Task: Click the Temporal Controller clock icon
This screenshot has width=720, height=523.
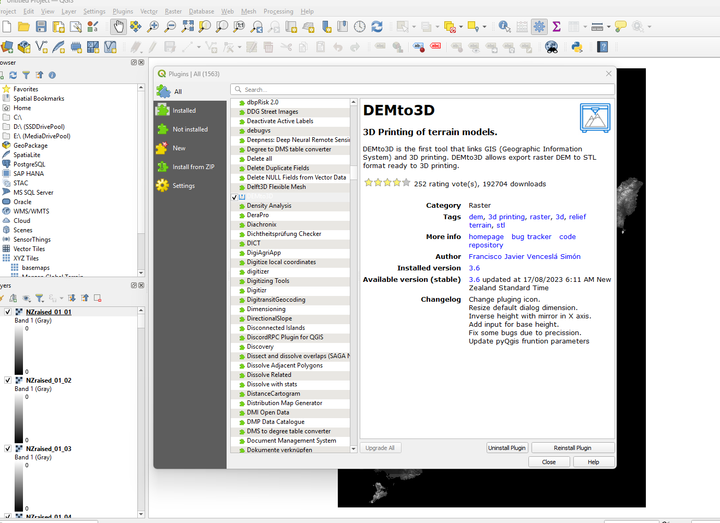Action: point(360,27)
